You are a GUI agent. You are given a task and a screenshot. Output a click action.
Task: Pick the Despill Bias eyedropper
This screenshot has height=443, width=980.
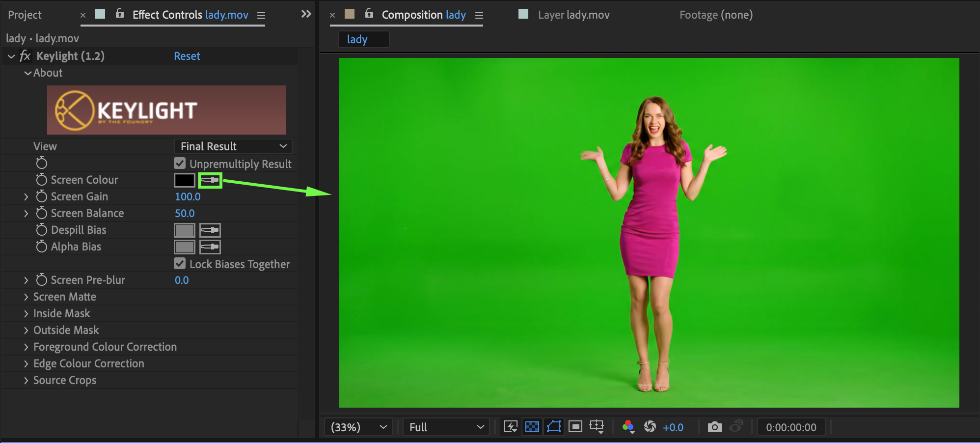[x=210, y=230]
